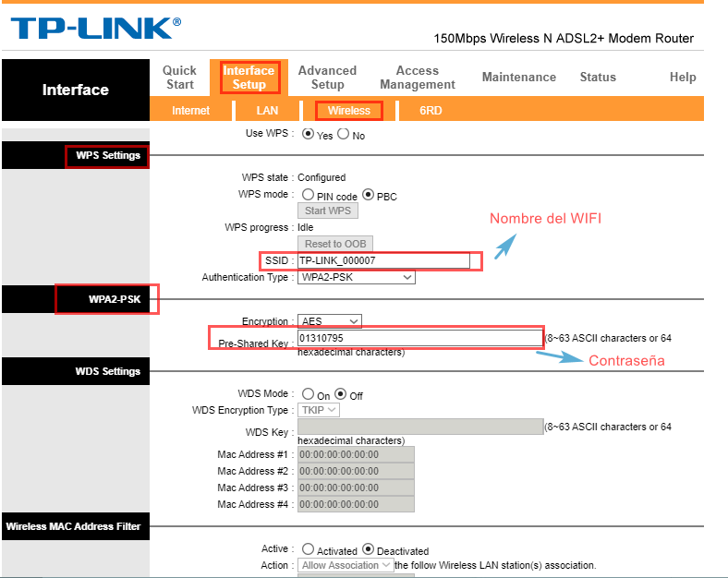Open the Interface Setup tab
This screenshot has height=578, width=728.
[249, 78]
